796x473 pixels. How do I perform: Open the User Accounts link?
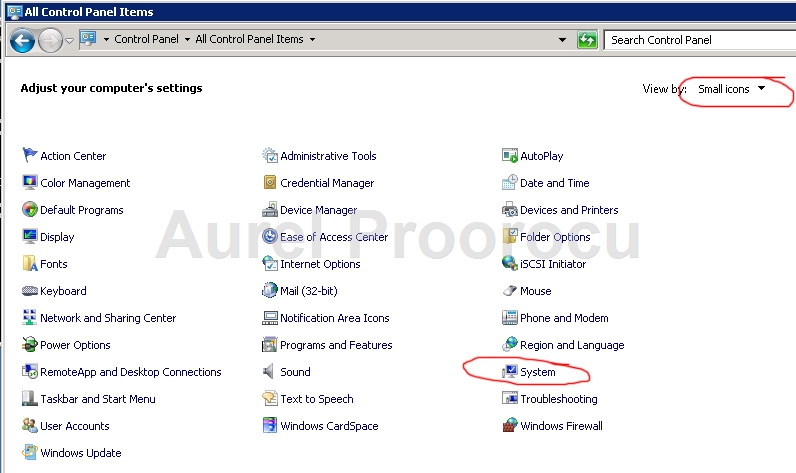75,426
